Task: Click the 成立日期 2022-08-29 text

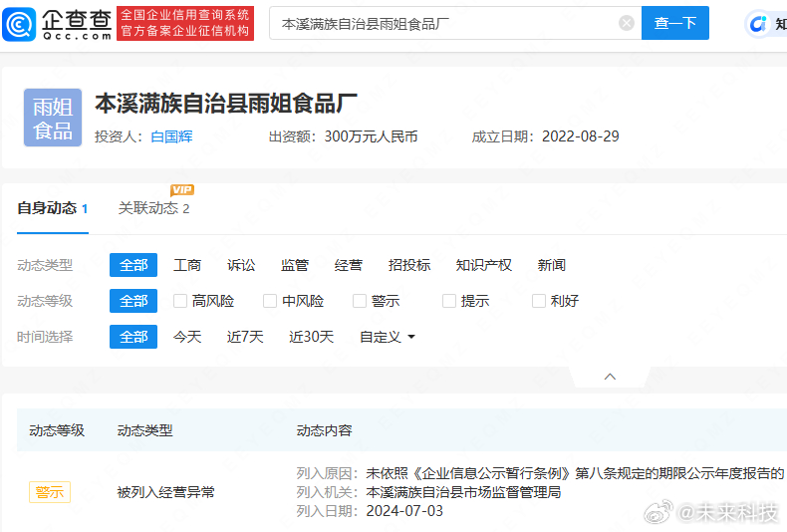Action: click(545, 136)
